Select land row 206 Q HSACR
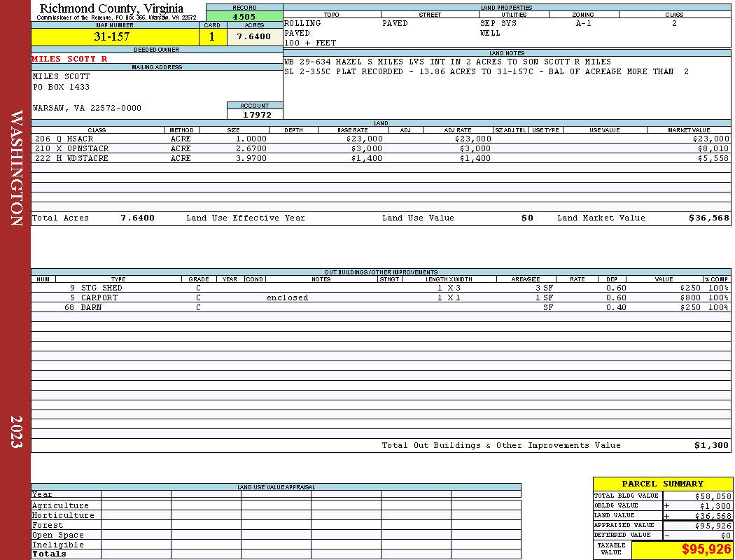This screenshot has width=735, height=560. pos(381,139)
